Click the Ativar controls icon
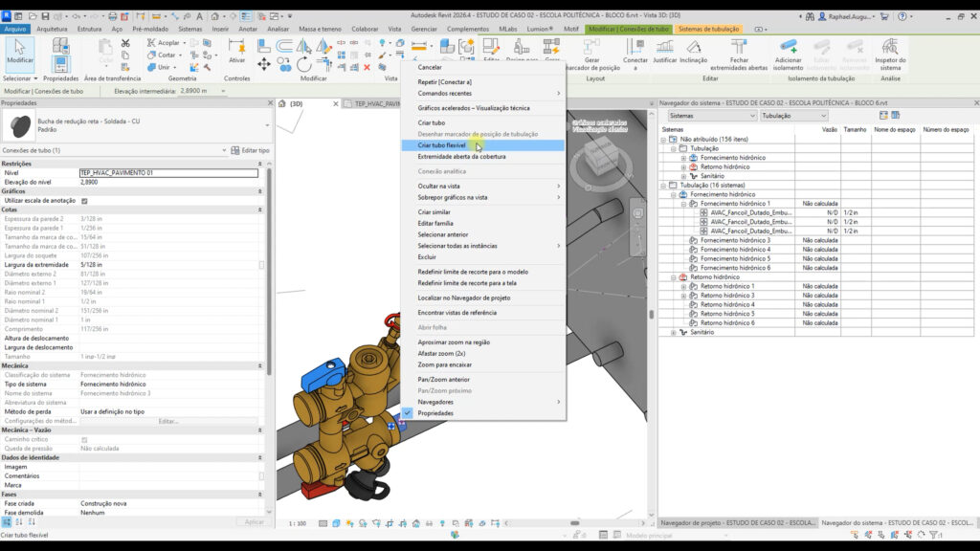 (237, 51)
